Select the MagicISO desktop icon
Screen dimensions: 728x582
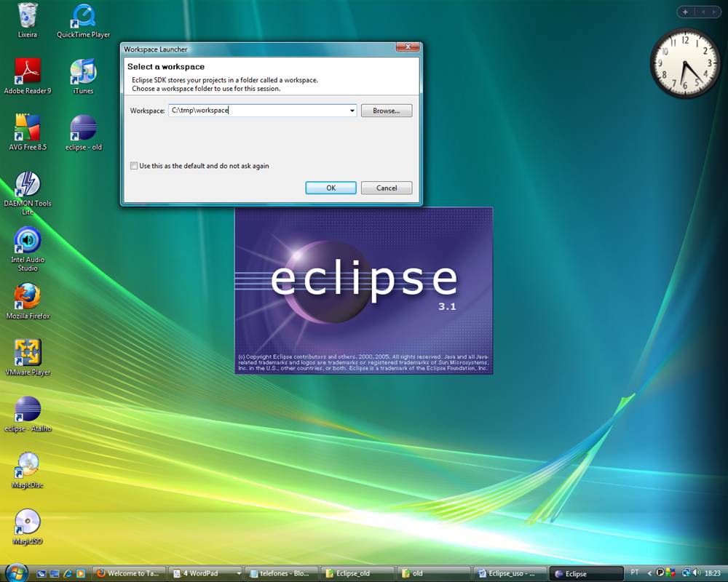pos(28,526)
